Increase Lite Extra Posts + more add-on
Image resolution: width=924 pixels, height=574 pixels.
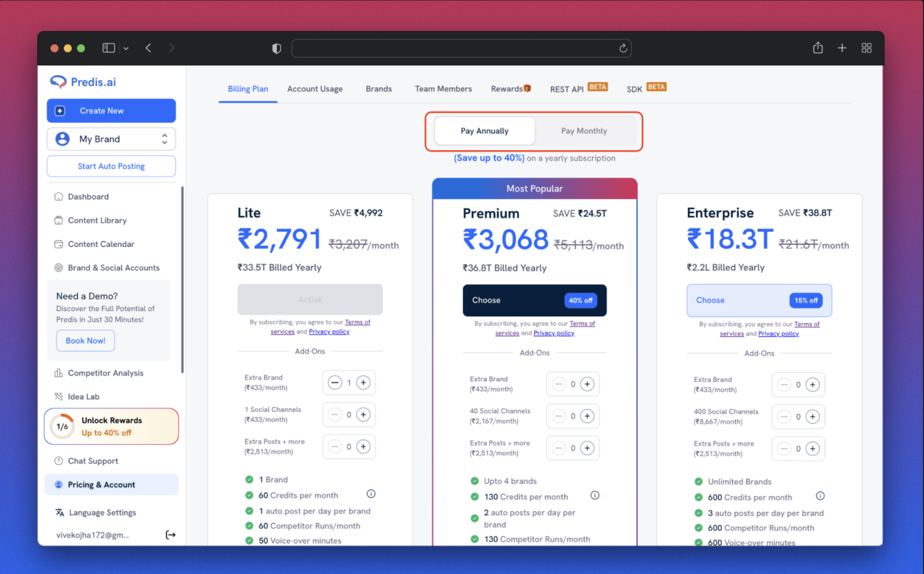(363, 447)
